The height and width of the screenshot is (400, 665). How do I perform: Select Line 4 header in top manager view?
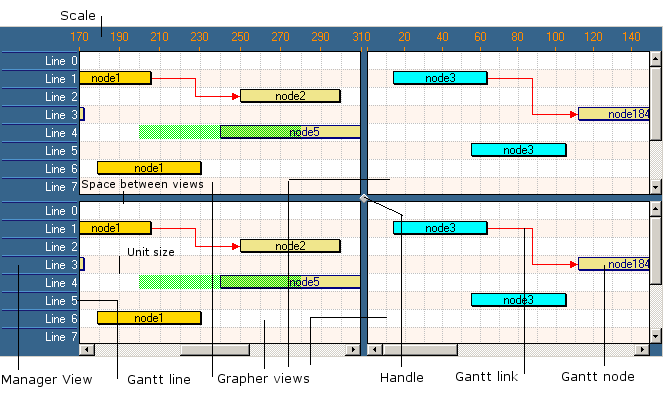(x=40, y=133)
